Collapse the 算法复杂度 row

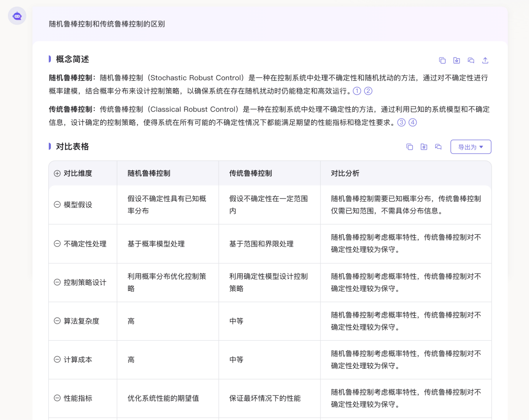click(57, 321)
